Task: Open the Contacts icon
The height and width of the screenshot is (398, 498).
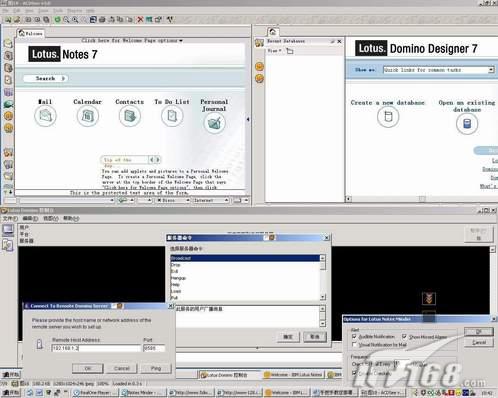Action: tap(130, 116)
